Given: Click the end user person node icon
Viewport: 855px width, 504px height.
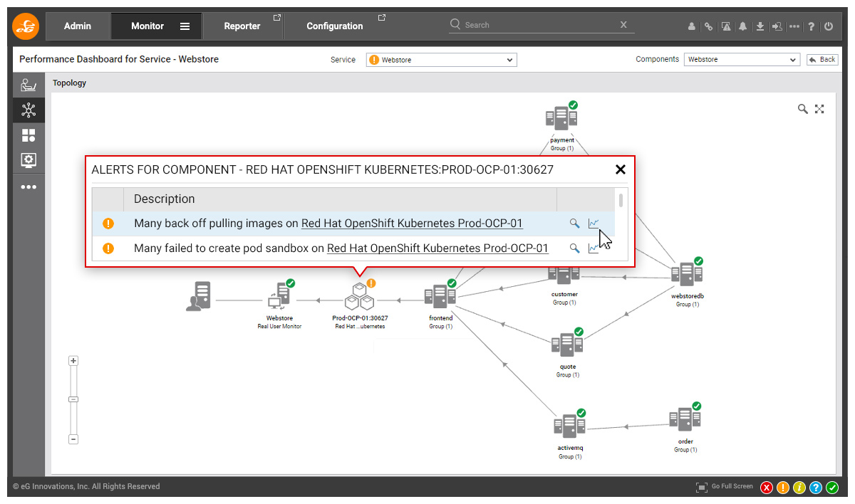Looking at the screenshot, I should click(198, 296).
